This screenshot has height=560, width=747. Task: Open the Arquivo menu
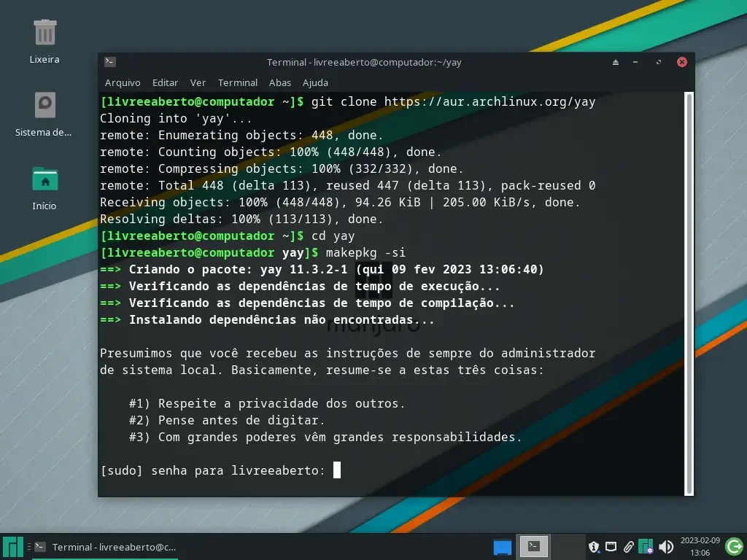123,83
